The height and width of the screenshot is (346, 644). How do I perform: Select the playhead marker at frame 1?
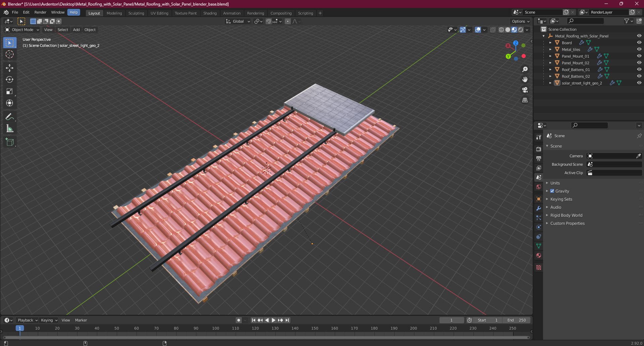coord(20,328)
